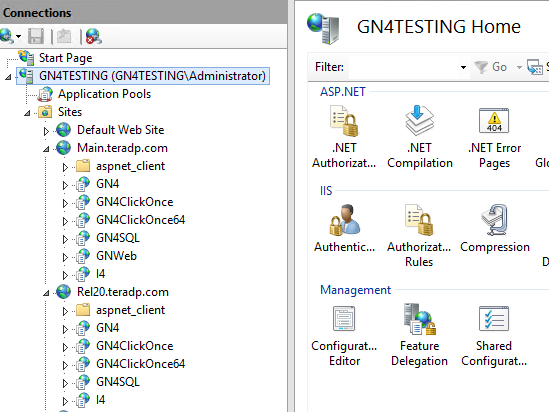Viewport: 549px width, 412px height.
Task: Open the Compression feature
Action: (494, 228)
